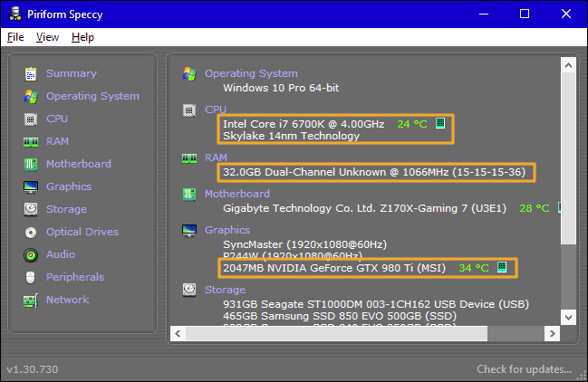Screen dimensions: 588x382
Task: Click the drive icon beside Storage heading
Action: 189,290
